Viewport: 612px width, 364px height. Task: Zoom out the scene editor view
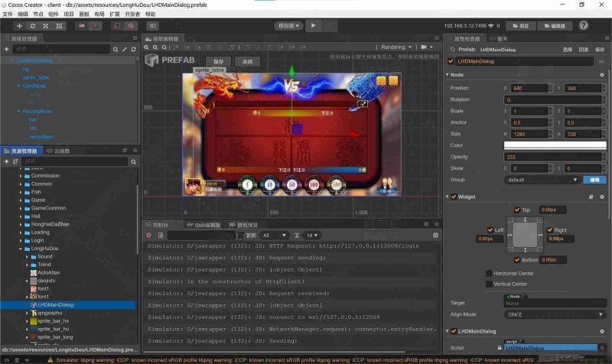click(x=155, y=47)
